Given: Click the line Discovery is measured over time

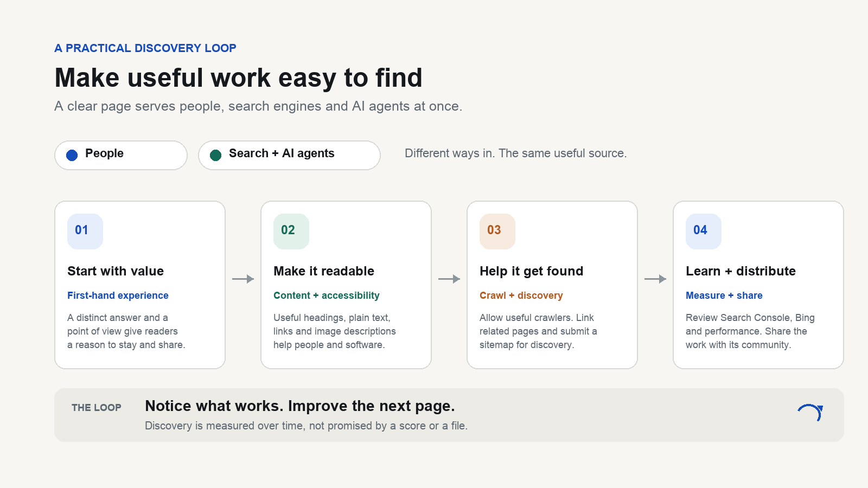Looking at the screenshot, I should pos(307,426).
